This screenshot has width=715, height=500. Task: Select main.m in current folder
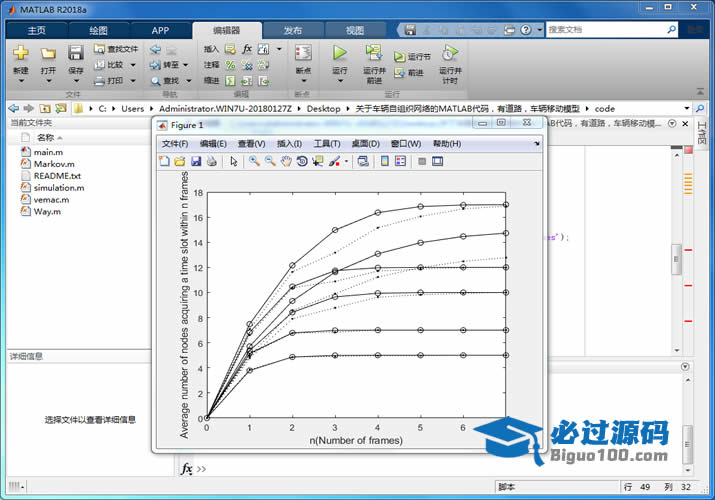click(x=48, y=152)
